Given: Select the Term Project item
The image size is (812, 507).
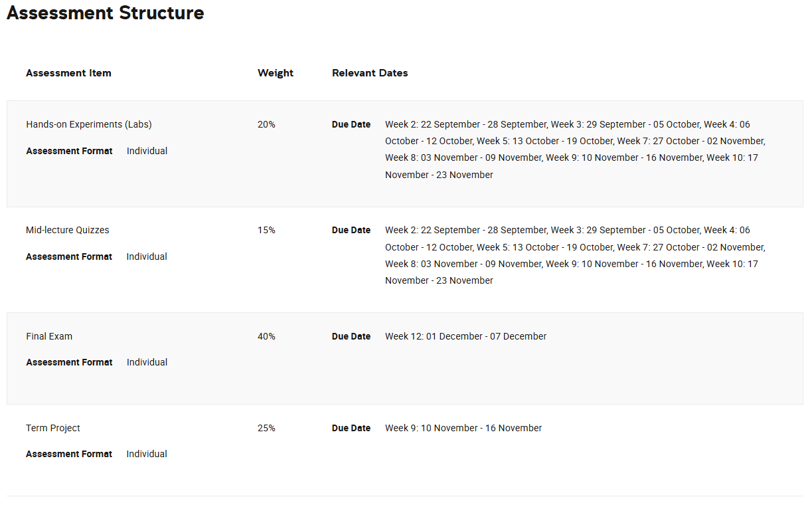Looking at the screenshot, I should [x=53, y=428].
